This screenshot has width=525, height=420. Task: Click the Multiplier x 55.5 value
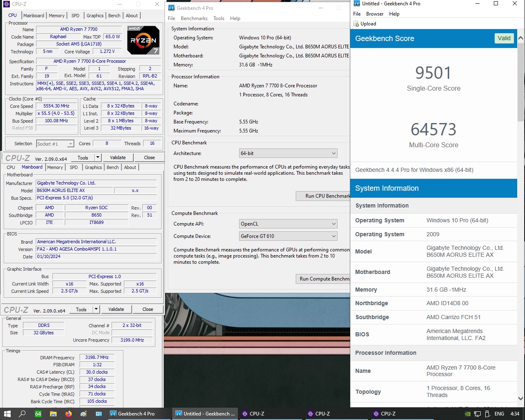pos(57,113)
